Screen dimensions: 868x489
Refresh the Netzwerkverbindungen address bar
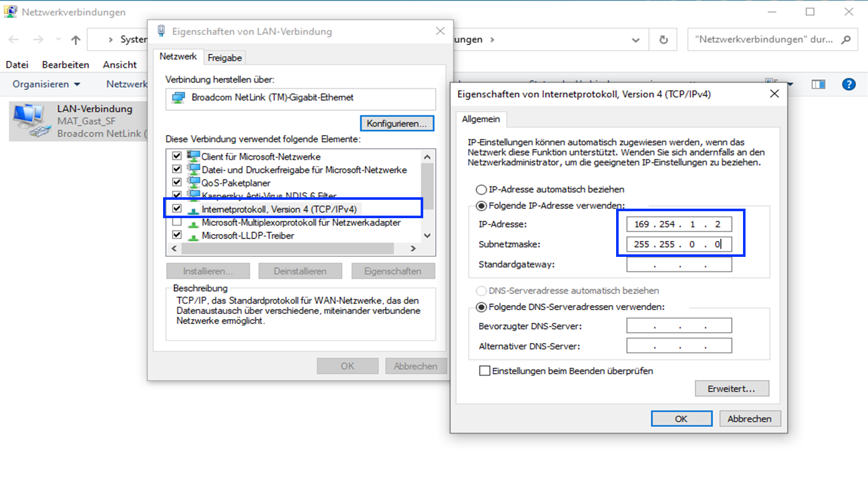[664, 39]
